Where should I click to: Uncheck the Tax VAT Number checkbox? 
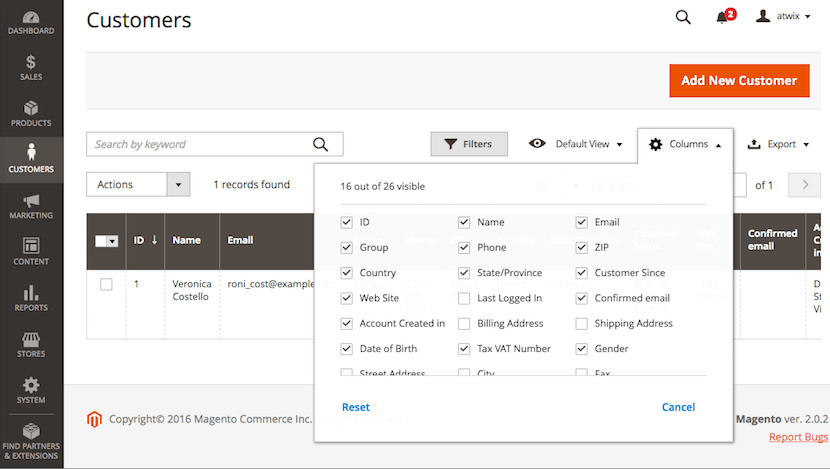(x=464, y=349)
